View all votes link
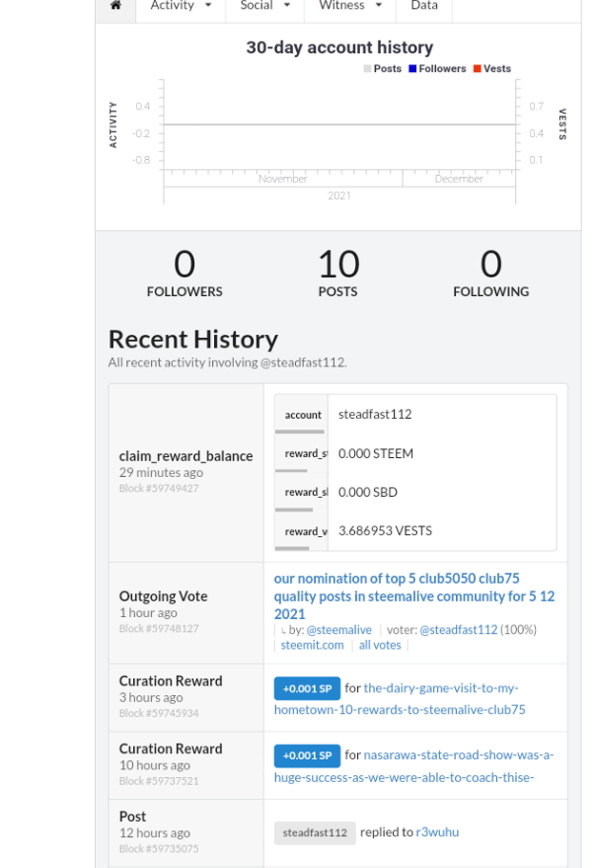593x868 pixels. point(380,646)
